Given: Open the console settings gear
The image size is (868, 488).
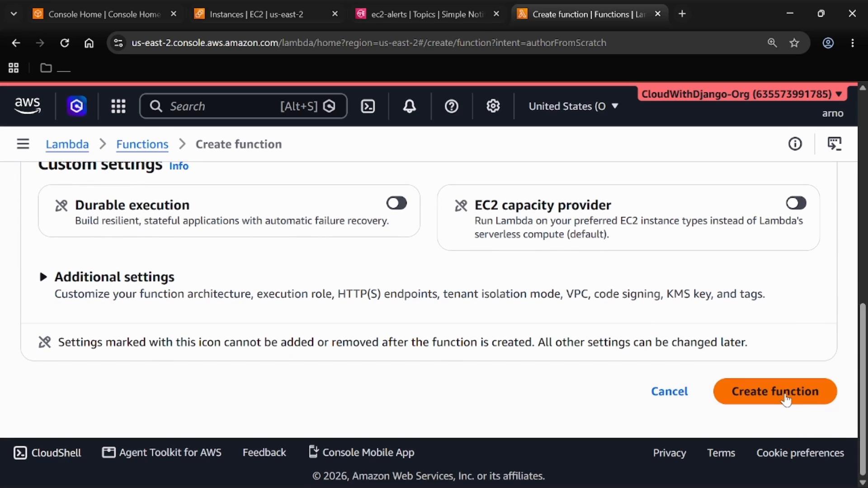Looking at the screenshot, I should click(493, 106).
